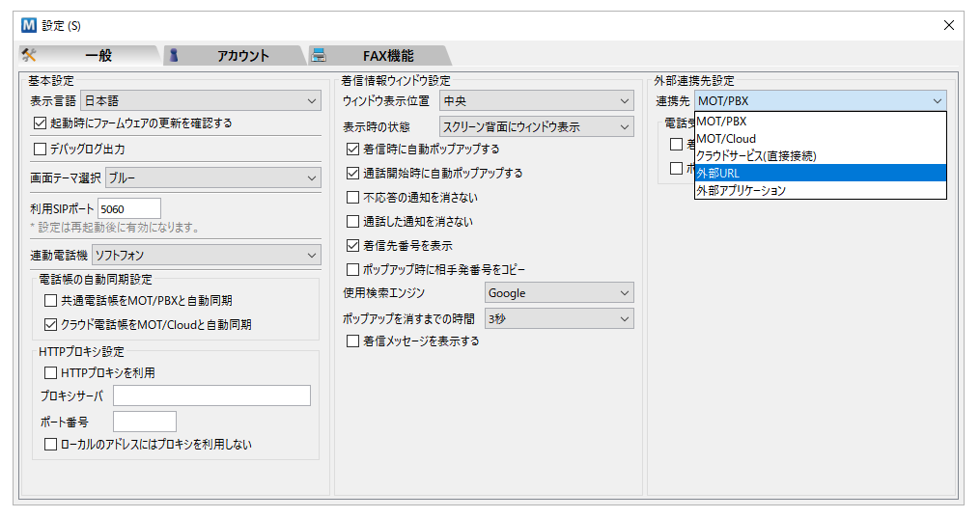The height and width of the screenshot is (518, 980).
Task: Switch to the アカウント tab
Action: tap(241, 56)
